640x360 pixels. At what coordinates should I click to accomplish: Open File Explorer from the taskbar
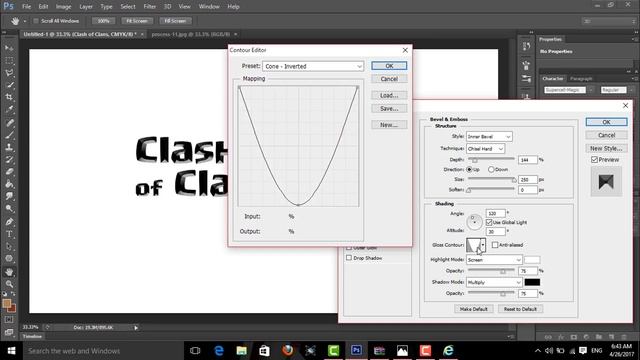coord(242,350)
